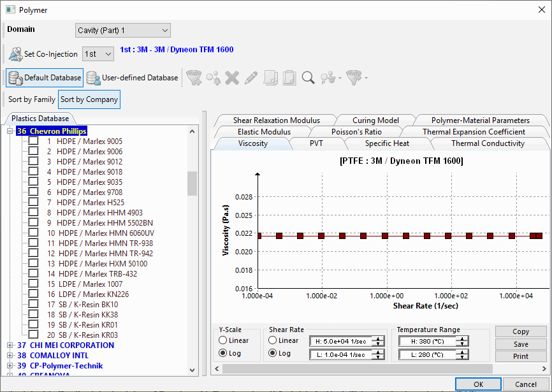Click the low temperature spinner arrows
Viewport: 552px width, 392px height.
coord(463,354)
